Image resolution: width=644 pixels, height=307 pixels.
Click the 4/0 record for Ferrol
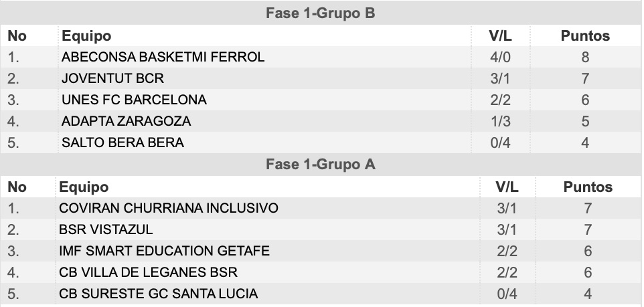click(x=500, y=57)
